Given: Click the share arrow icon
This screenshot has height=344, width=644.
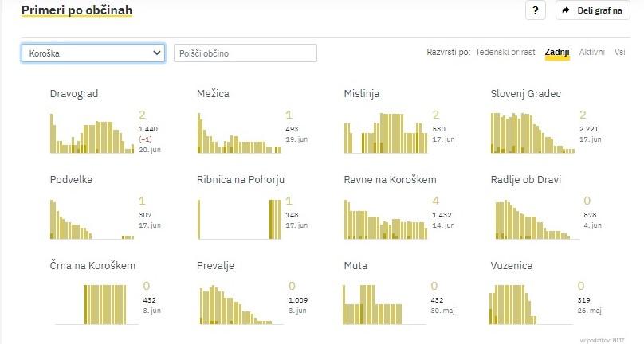Looking at the screenshot, I should click(565, 10).
